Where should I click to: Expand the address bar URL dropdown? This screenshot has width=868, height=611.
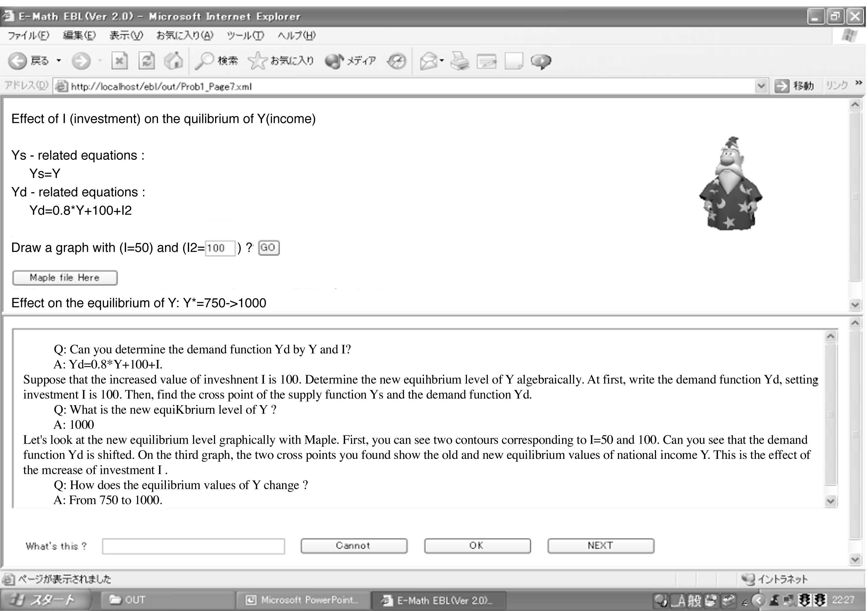point(761,86)
